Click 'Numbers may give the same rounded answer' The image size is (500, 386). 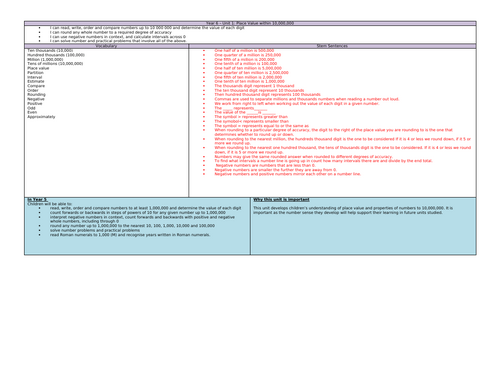coord(304,157)
